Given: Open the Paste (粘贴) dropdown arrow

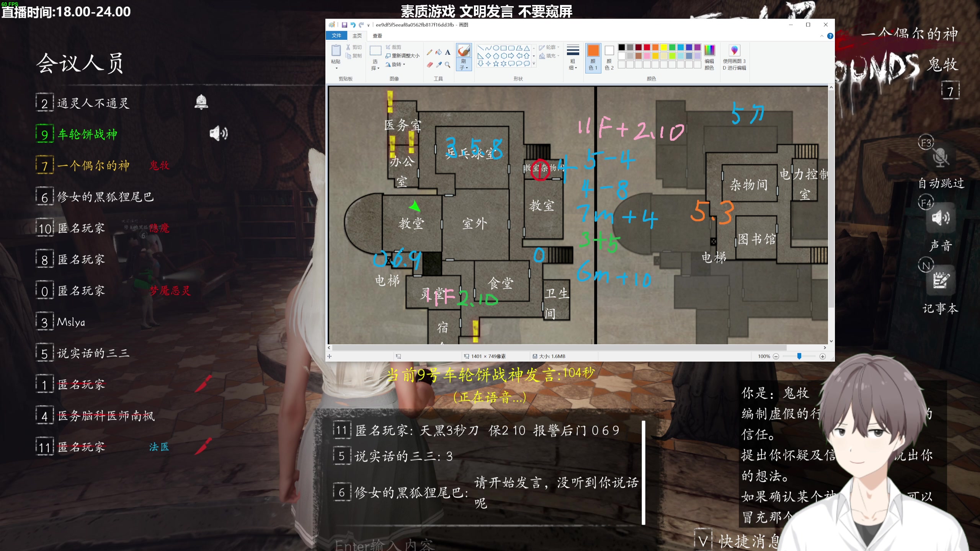Looking at the screenshot, I should coord(336,68).
